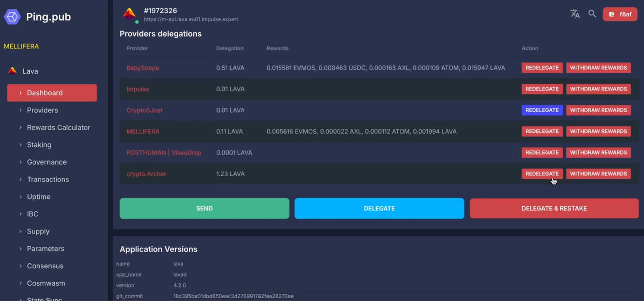Viewport: 644px width, 301px height.
Task: Click the DELEGATE & RESTAKE button
Action: point(554,208)
